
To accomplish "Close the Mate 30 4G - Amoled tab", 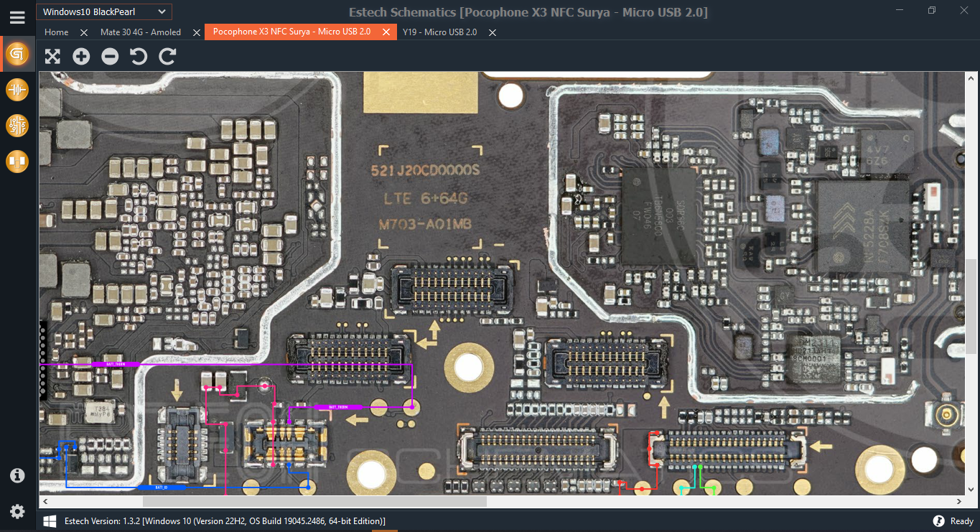I will [196, 32].
